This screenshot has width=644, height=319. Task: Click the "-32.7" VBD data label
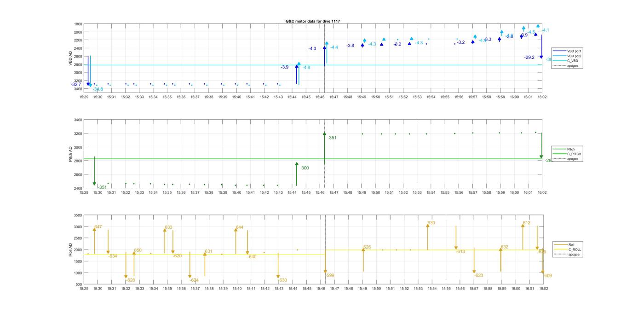coord(76,85)
